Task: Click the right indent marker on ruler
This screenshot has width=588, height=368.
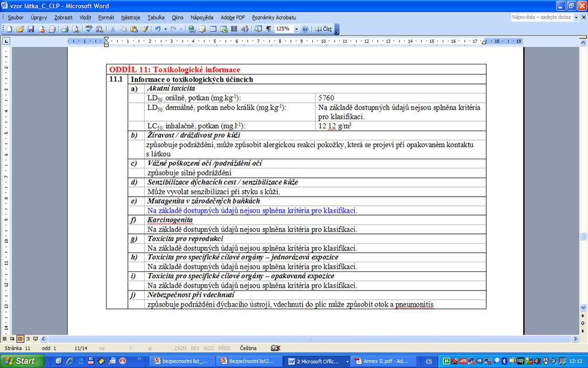Action: pyautogui.click(x=484, y=43)
